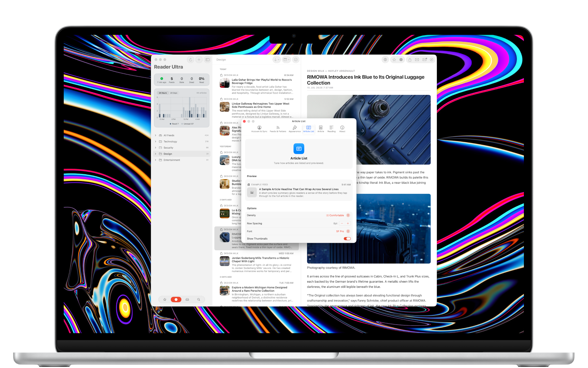Screen dimensions: 588x368
Task: Expand the Security folder chevron
Action: click(x=156, y=147)
